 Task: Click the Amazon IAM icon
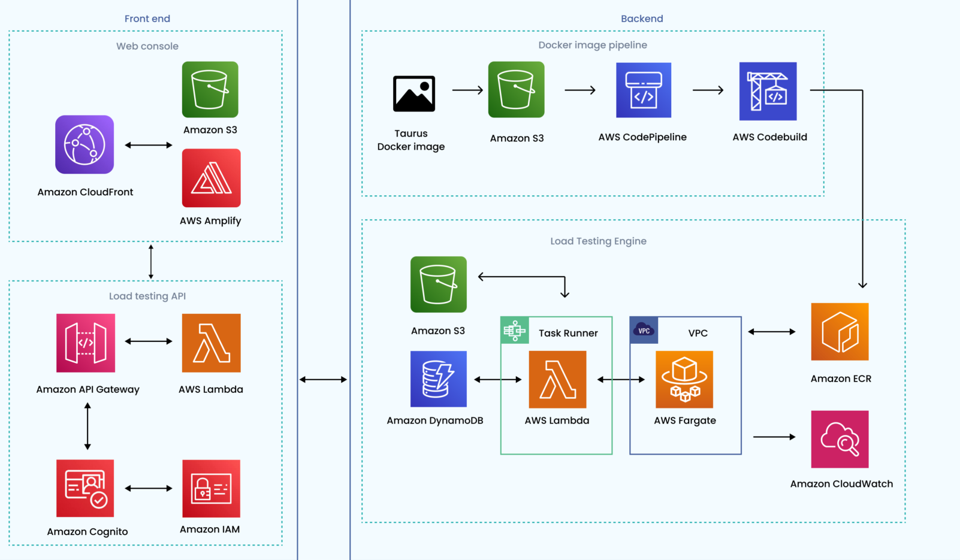[x=212, y=488]
